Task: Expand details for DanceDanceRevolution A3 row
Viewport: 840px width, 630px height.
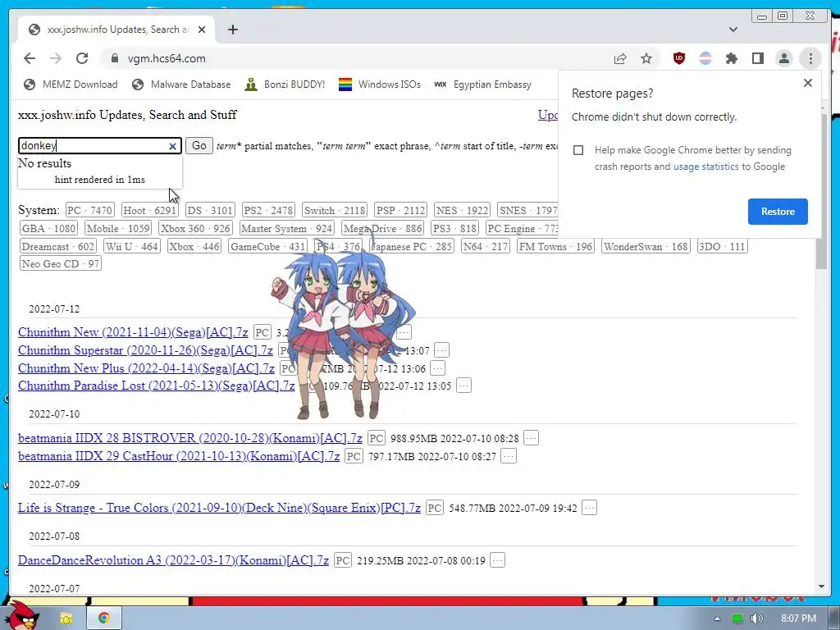Action: [498, 560]
